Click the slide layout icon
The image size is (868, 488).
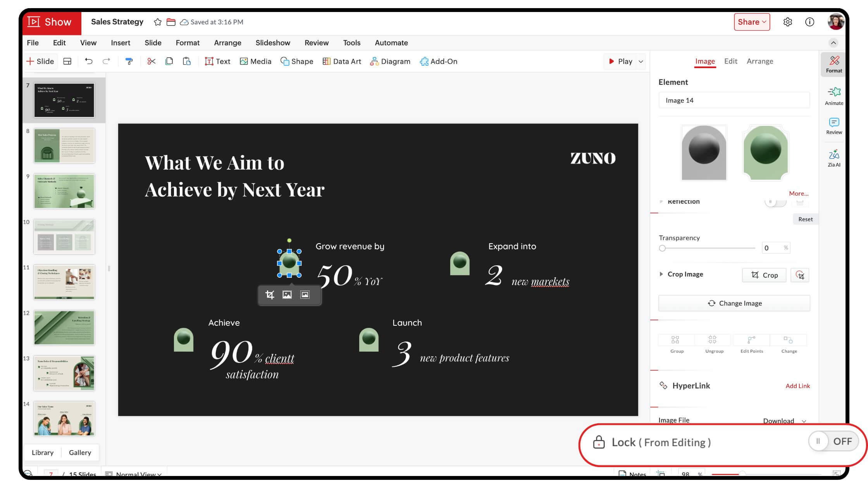point(67,61)
